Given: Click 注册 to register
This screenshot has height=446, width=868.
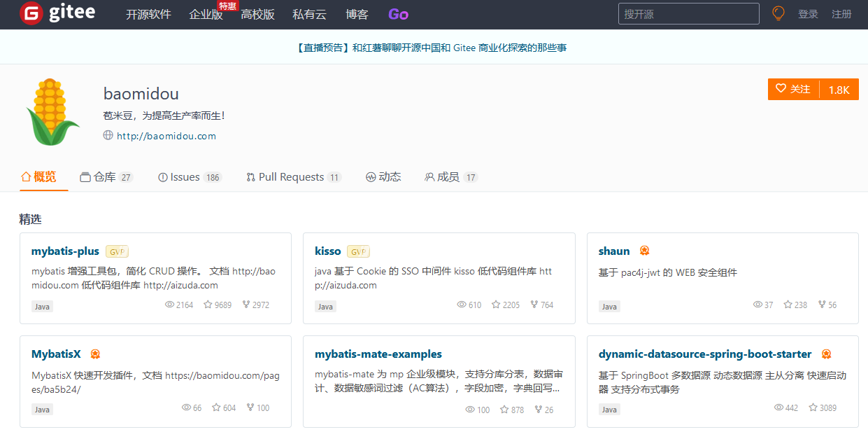Looking at the screenshot, I should click(x=841, y=14).
